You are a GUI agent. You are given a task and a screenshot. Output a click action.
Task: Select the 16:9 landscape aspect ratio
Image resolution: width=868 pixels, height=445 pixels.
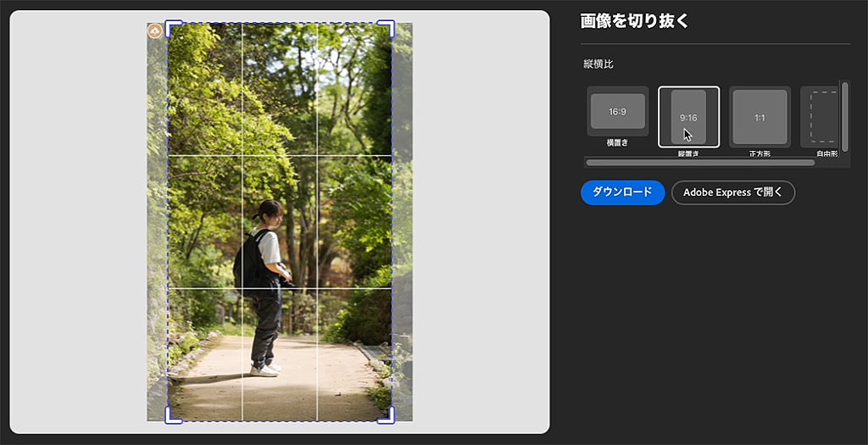618,111
